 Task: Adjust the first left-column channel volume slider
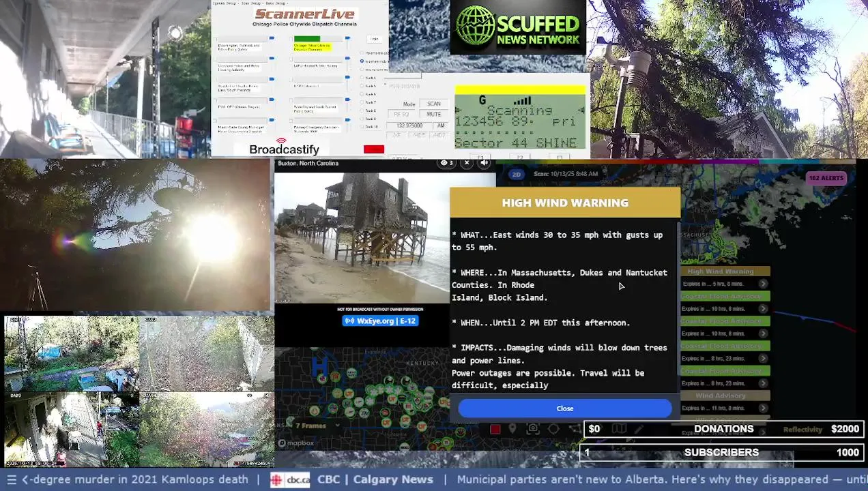coord(272,38)
